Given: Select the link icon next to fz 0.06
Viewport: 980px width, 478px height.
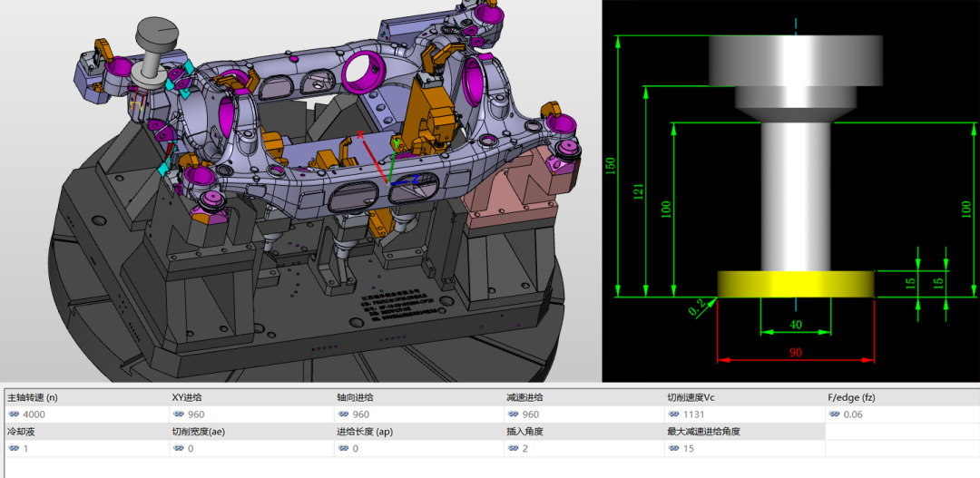Looking at the screenshot, I should (835, 415).
